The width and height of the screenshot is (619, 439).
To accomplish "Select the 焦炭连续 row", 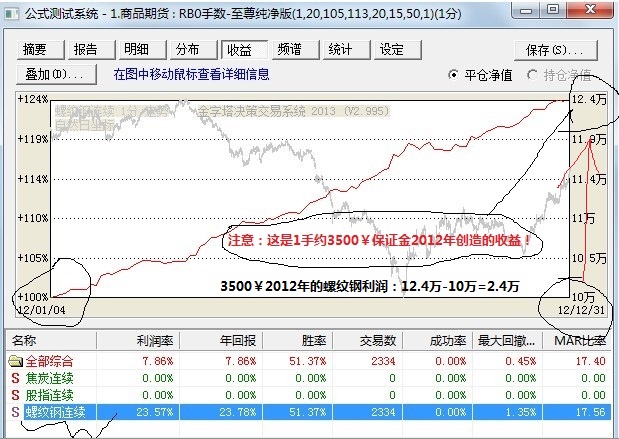I will tap(308, 378).
